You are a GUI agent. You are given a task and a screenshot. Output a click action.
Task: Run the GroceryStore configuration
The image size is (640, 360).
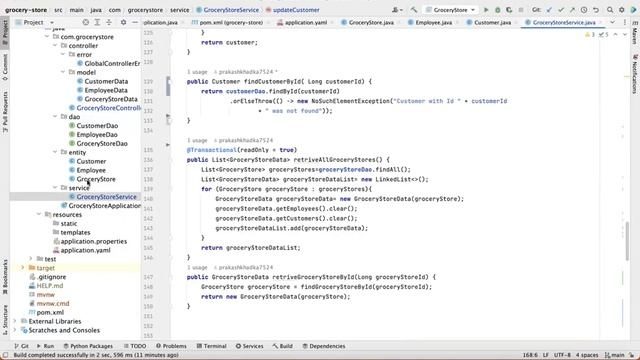click(x=486, y=10)
